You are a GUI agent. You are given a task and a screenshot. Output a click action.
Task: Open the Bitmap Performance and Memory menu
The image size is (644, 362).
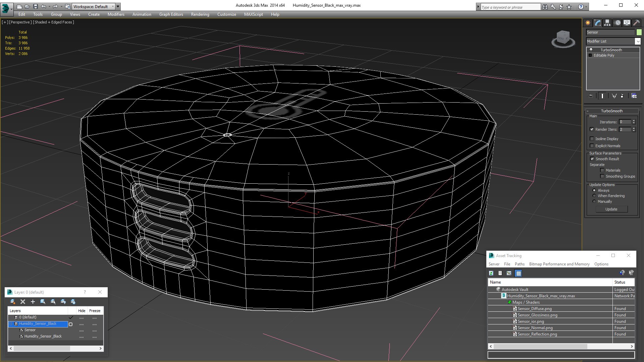(x=559, y=264)
